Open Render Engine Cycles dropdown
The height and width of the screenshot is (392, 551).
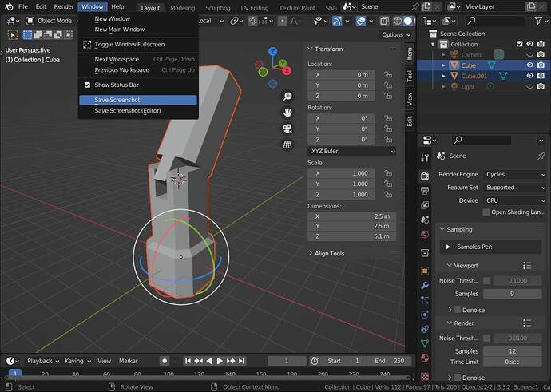(x=515, y=175)
